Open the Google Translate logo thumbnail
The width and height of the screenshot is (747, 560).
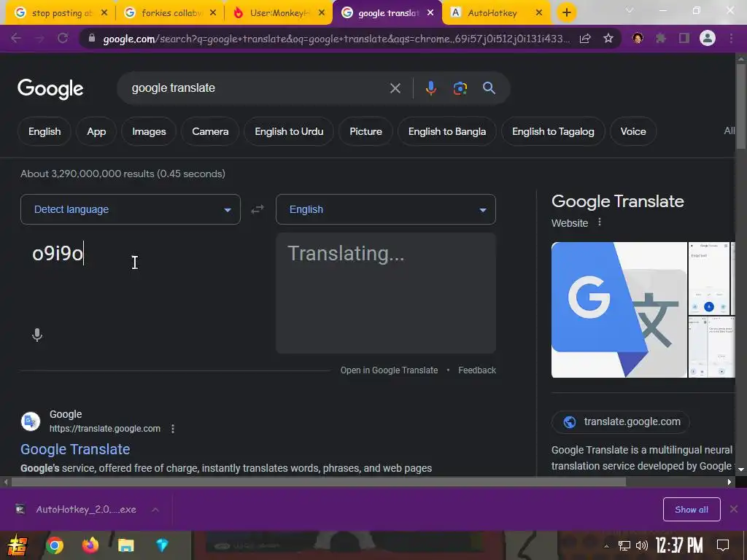[x=619, y=309]
